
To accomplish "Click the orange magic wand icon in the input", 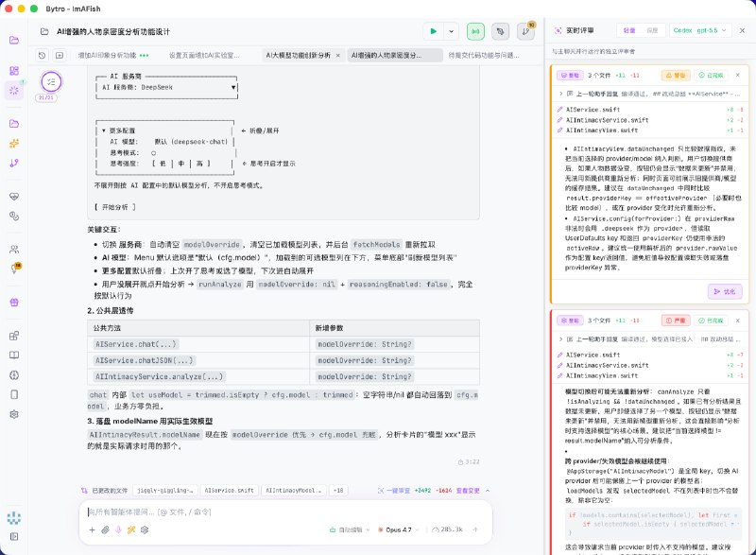I will coord(131,529).
